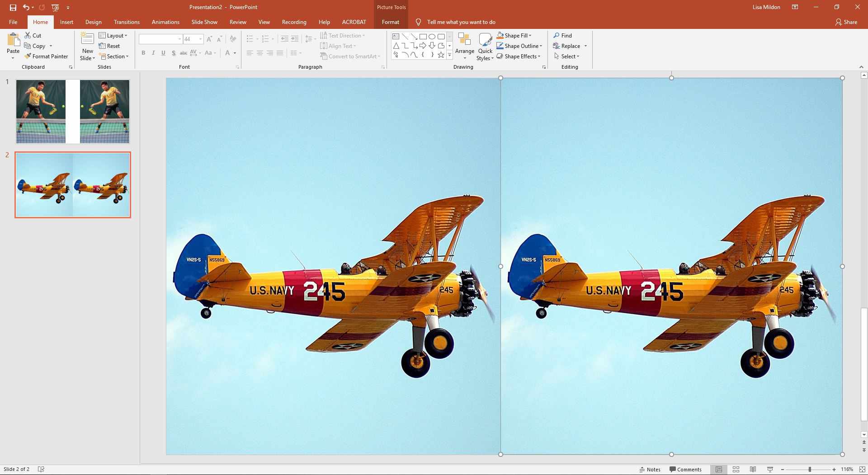Open the font size dropdown
The height and width of the screenshot is (475, 868).
coord(201,39)
